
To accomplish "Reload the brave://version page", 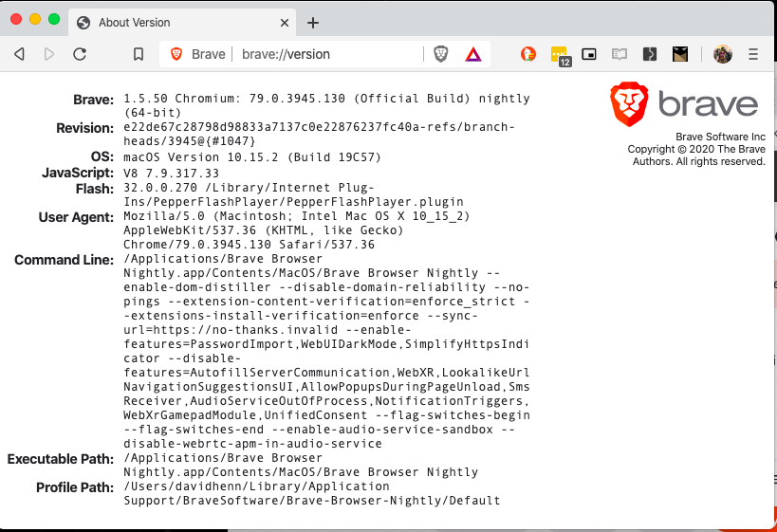I will pyautogui.click(x=80, y=54).
